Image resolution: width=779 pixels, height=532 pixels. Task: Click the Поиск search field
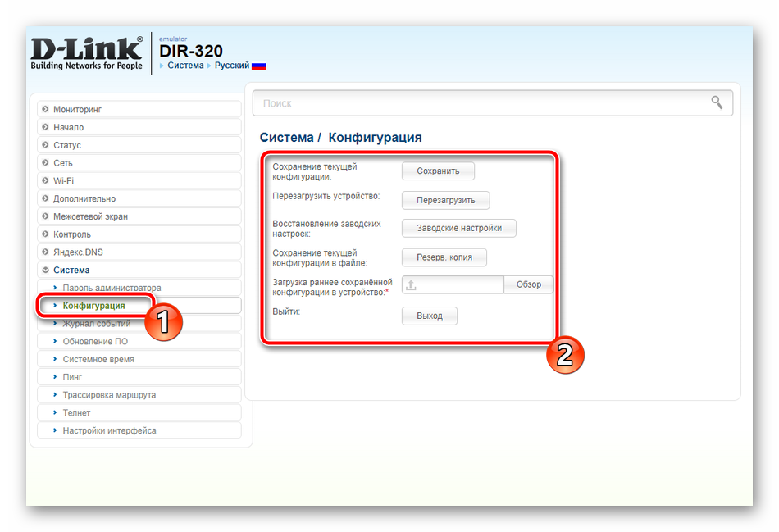pos(492,103)
